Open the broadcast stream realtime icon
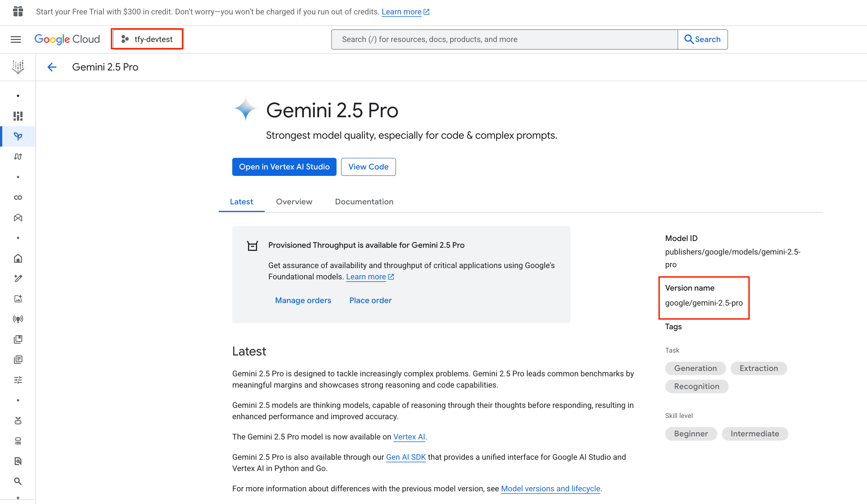The height and width of the screenshot is (504, 867). [18, 319]
